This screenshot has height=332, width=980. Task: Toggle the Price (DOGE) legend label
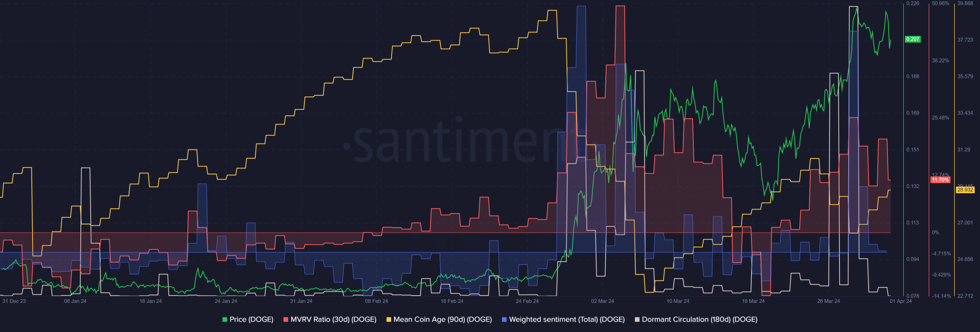(252, 319)
